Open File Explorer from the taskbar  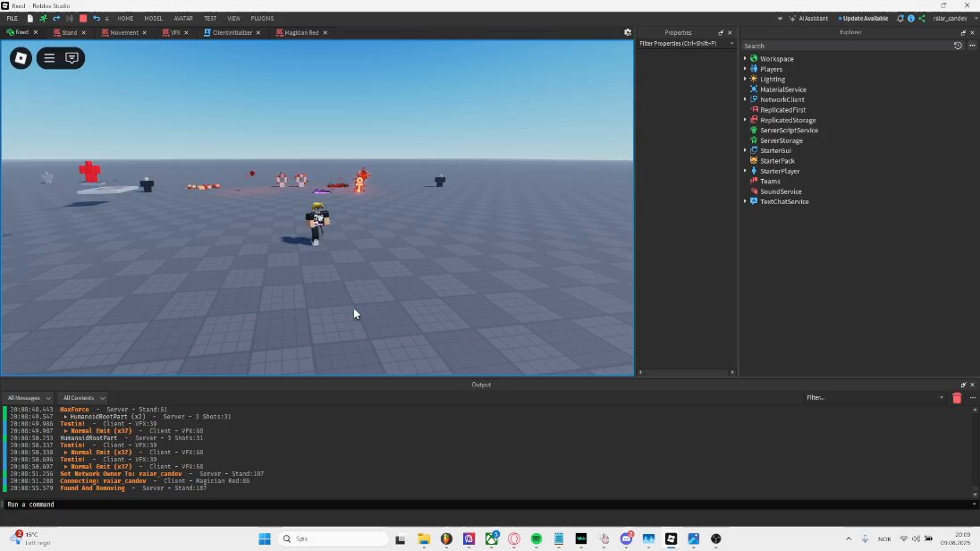click(424, 539)
